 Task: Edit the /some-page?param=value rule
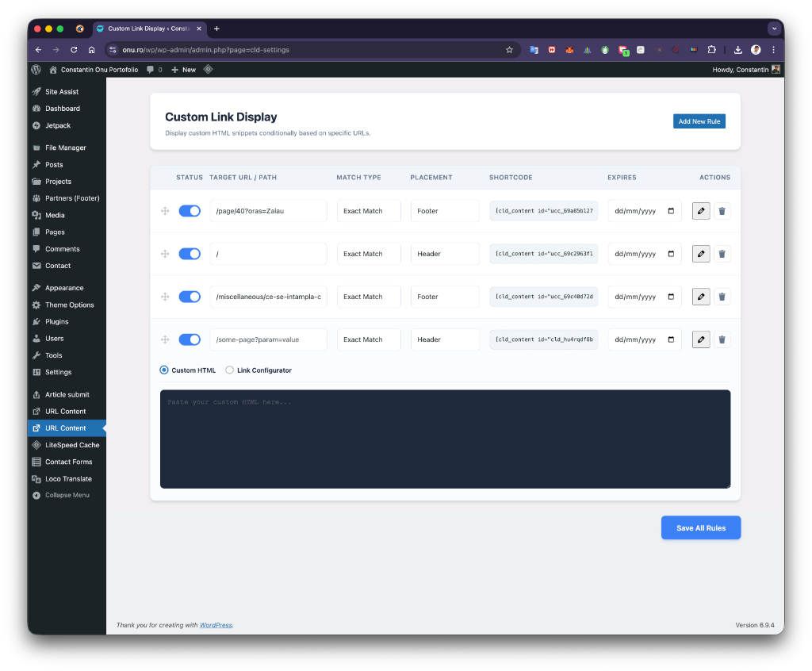click(x=701, y=340)
